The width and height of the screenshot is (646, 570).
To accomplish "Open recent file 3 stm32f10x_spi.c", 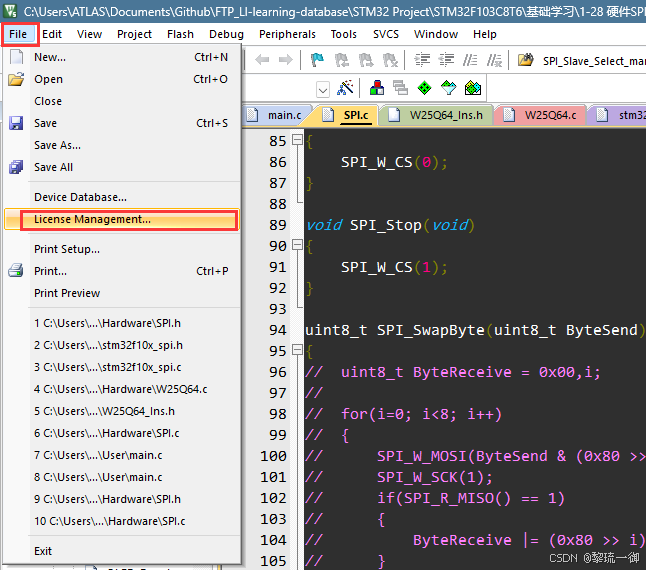I will [122, 367].
